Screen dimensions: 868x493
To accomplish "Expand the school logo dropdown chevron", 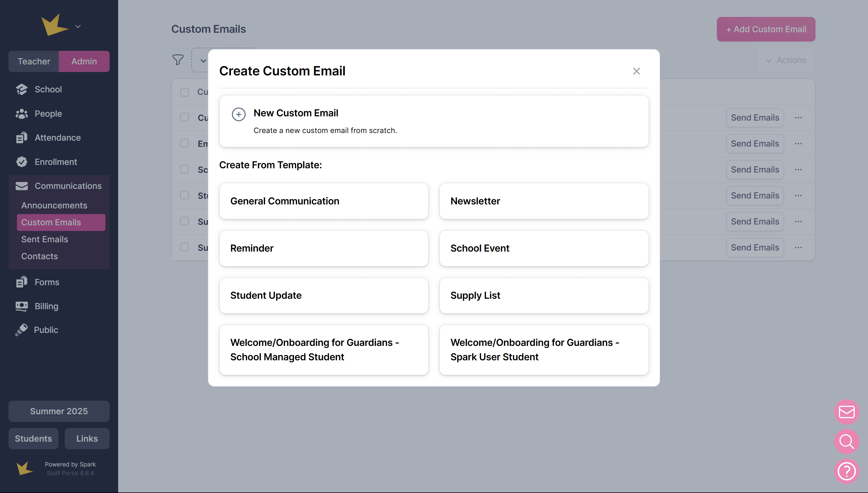I will (78, 27).
